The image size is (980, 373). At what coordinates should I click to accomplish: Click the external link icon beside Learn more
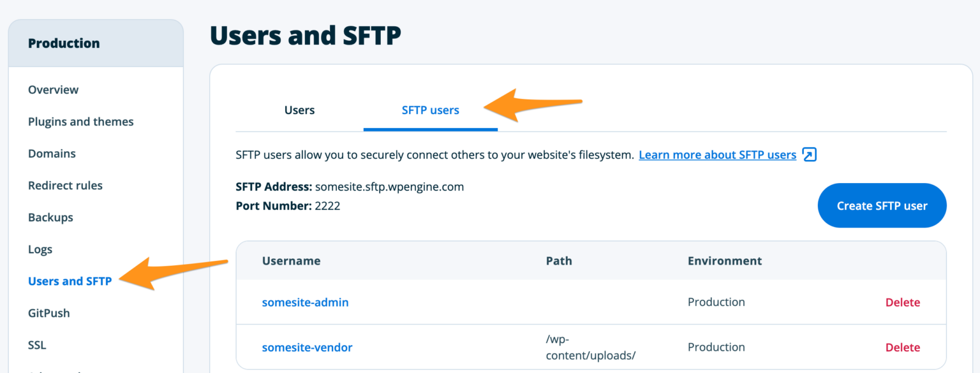pos(809,155)
